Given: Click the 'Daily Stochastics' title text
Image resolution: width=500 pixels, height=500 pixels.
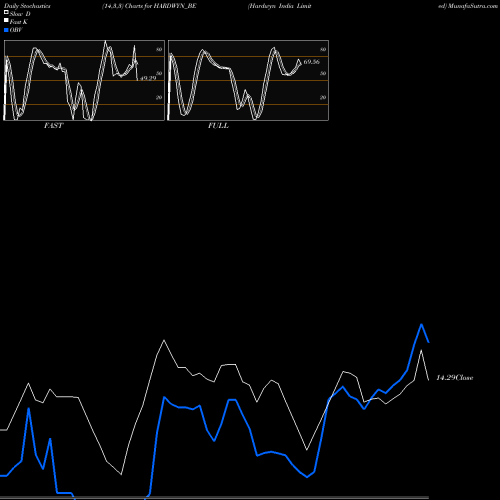Looking at the screenshot, I should (x=27, y=6).
